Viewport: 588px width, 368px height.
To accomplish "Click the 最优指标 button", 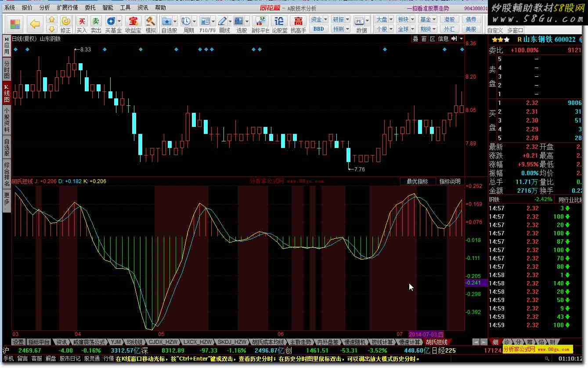I will 417,181.
